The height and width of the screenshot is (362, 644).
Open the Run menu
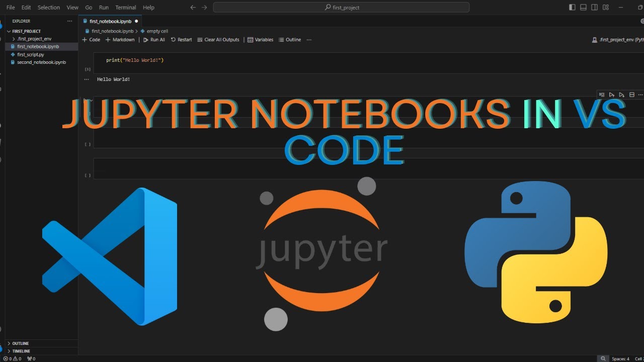[x=104, y=8]
